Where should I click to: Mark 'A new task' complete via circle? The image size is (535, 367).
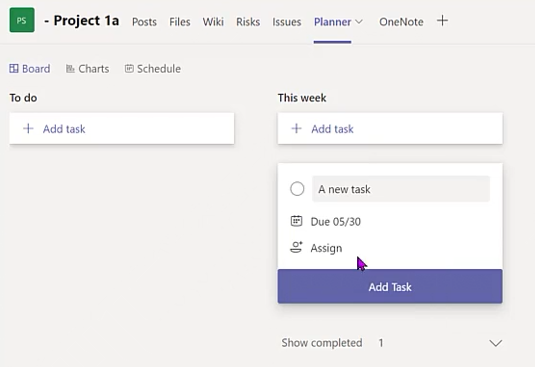297,189
